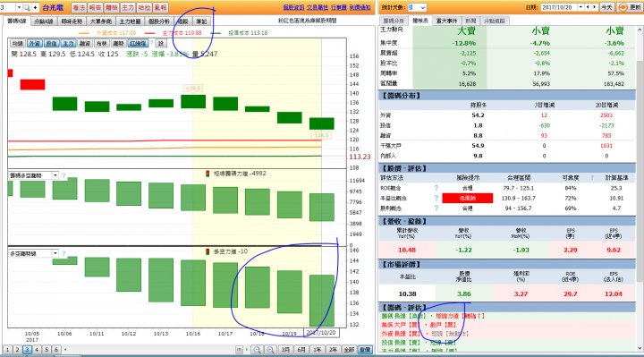Set chart range to 2年
This screenshot has height=357, width=644.
(333, 350)
